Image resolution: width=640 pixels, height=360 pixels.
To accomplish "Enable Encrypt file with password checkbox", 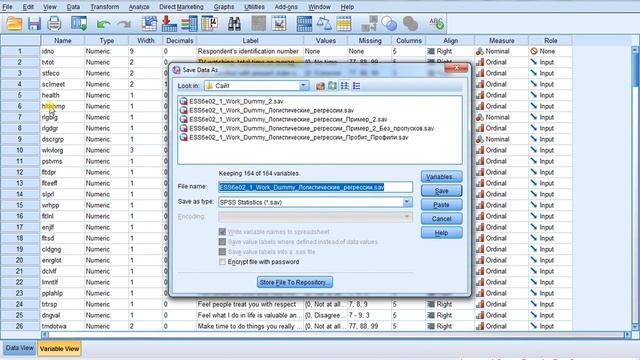I will click(x=222, y=262).
